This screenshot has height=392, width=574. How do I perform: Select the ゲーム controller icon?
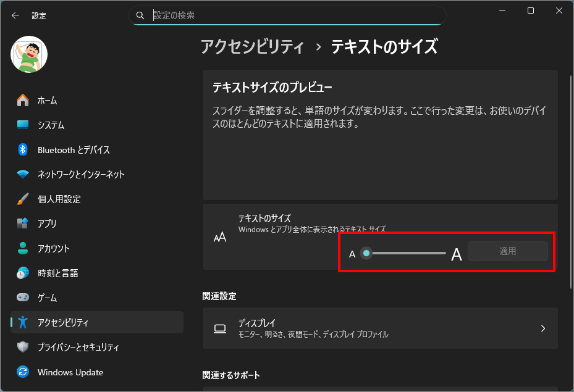(23, 298)
